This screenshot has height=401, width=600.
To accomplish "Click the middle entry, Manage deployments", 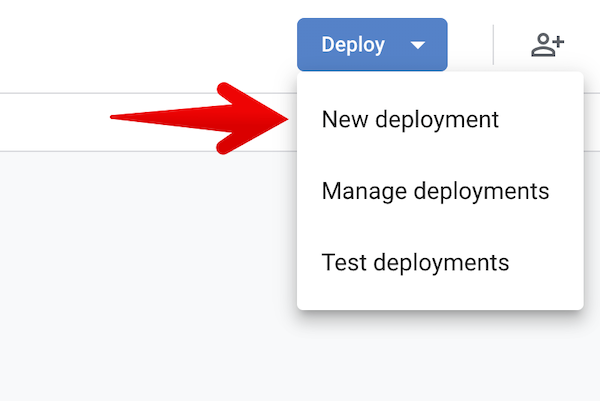I will [435, 191].
